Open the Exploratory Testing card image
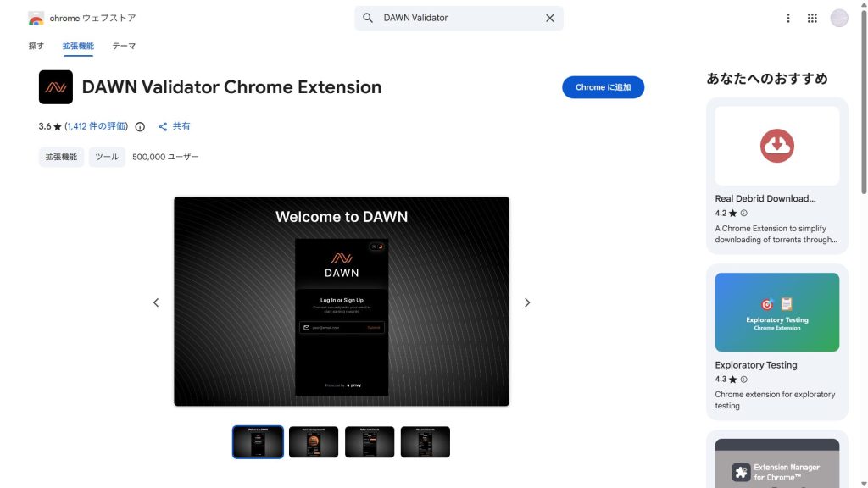 776,312
